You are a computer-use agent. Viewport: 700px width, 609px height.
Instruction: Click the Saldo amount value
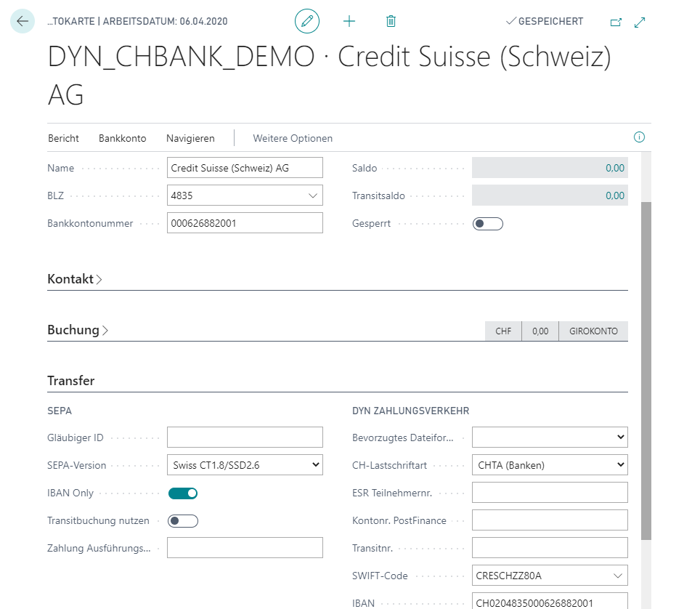click(614, 168)
